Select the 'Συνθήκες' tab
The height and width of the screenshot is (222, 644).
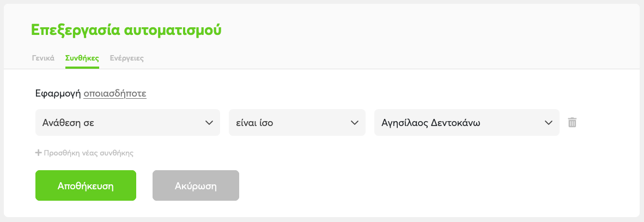point(82,58)
